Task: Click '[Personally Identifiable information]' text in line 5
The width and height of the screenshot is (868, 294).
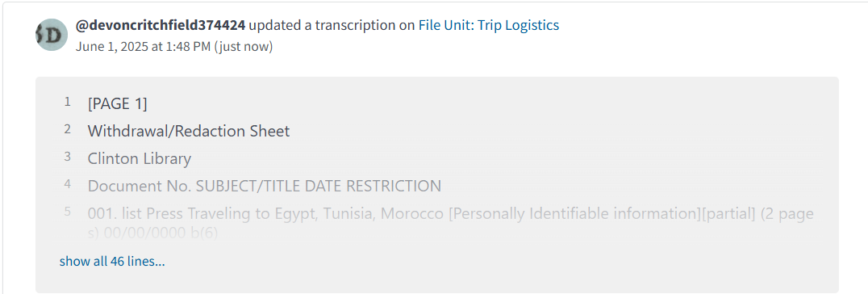Action: click(x=574, y=214)
